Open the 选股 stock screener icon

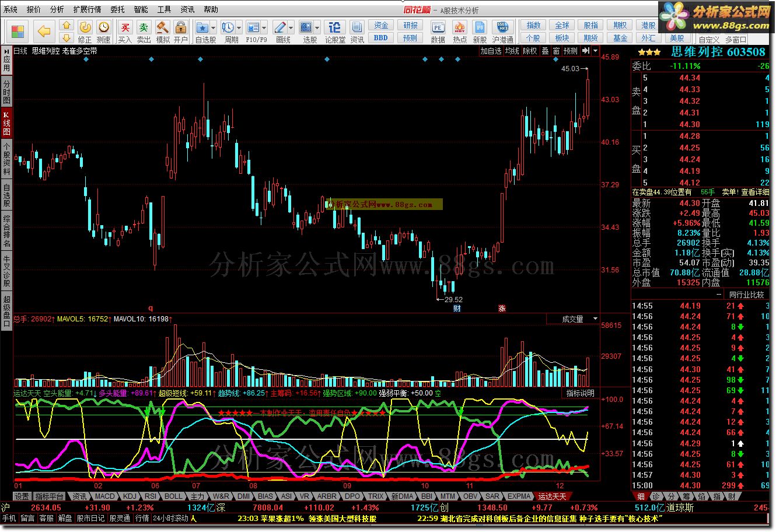pyautogui.click(x=306, y=27)
